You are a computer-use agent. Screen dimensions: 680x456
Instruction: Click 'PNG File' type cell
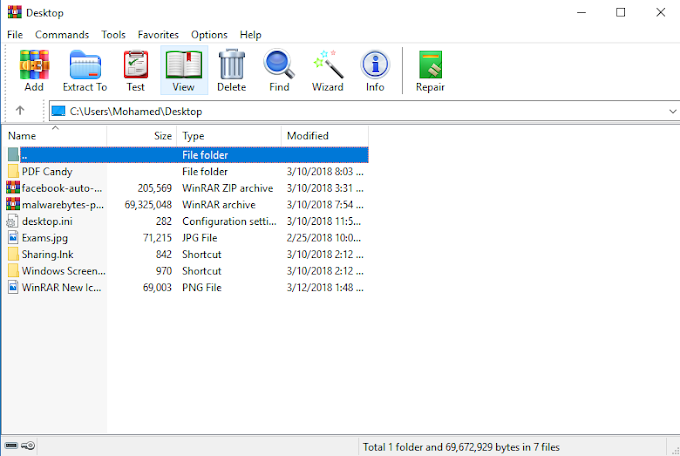pyautogui.click(x=202, y=287)
